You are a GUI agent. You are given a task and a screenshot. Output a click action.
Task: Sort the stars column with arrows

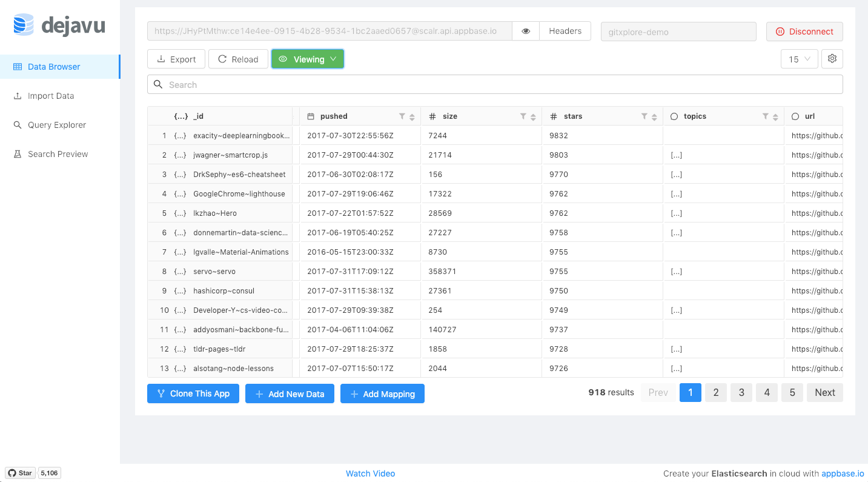click(x=654, y=117)
